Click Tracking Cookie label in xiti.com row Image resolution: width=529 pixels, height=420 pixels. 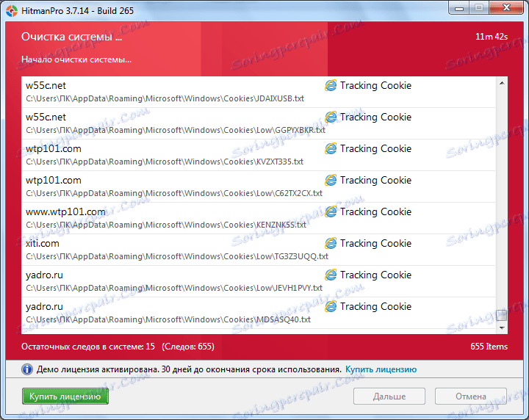coord(375,243)
